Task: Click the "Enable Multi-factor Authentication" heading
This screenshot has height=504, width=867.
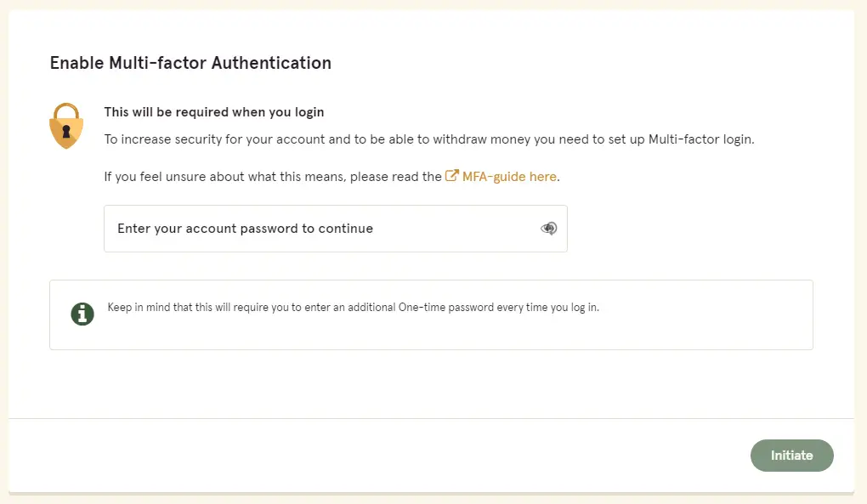Action: (x=190, y=63)
